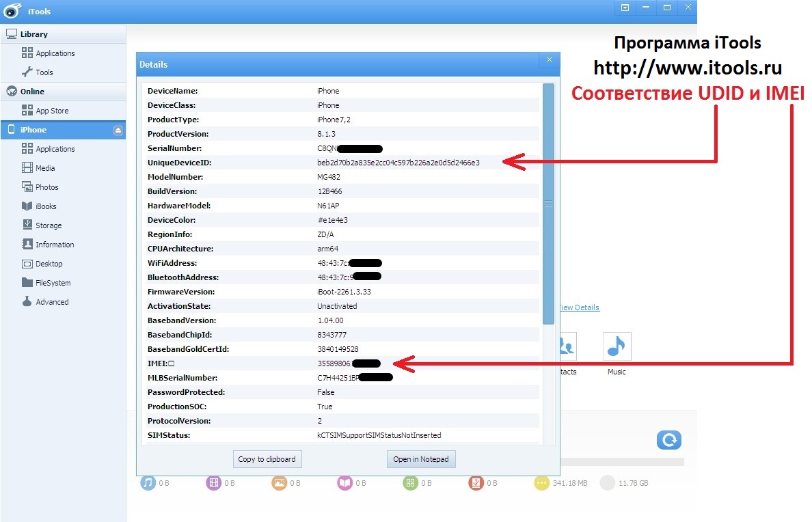Click the apps storage usage icon
This screenshot has height=522, width=812.
click(x=410, y=483)
